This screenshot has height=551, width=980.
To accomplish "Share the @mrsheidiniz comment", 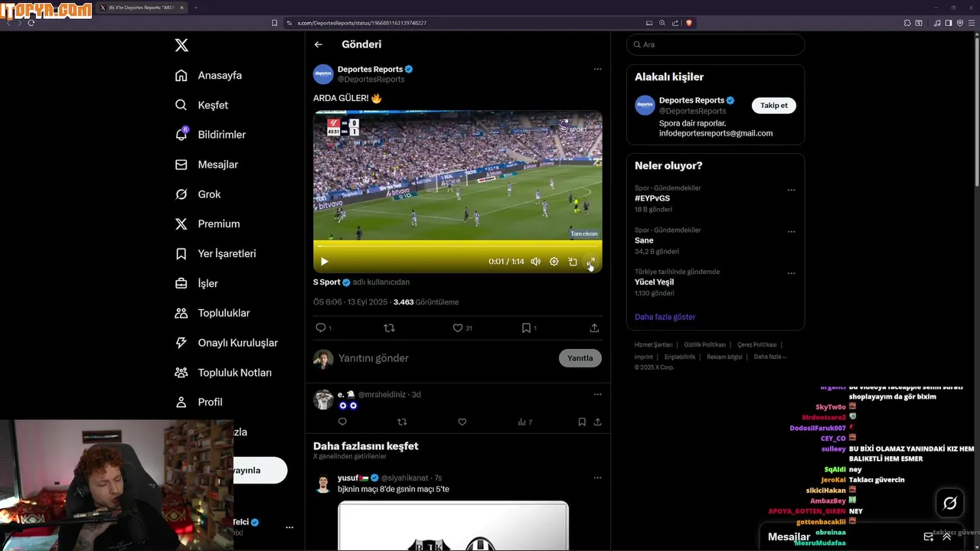I will point(598,422).
